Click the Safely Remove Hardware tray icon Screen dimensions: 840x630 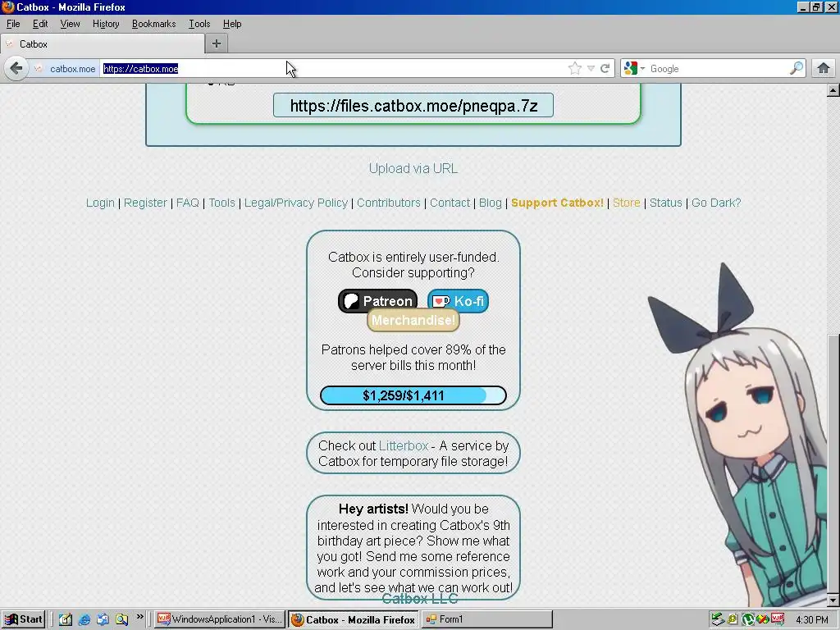pos(718,620)
